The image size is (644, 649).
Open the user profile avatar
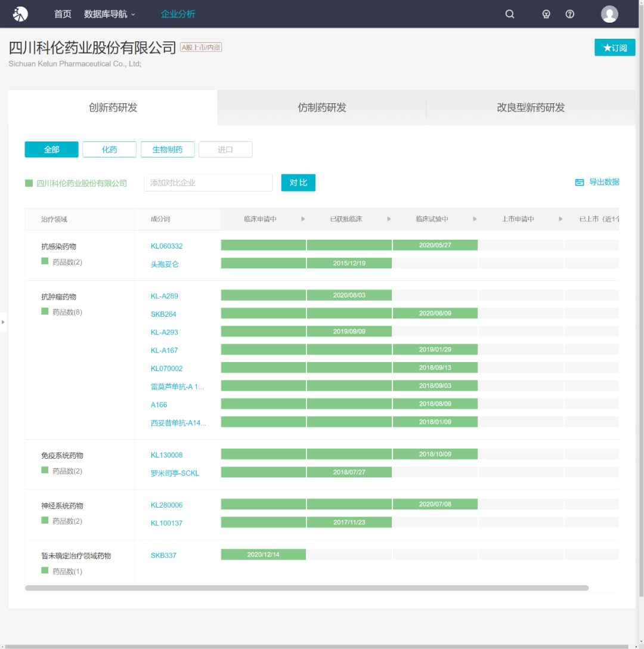[x=609, y=14]
